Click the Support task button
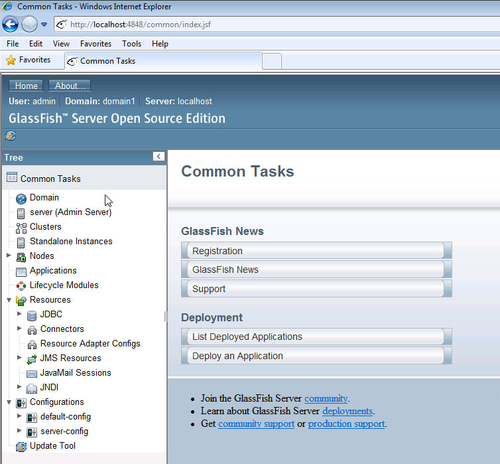500x464 pixels. click(316, 289)
